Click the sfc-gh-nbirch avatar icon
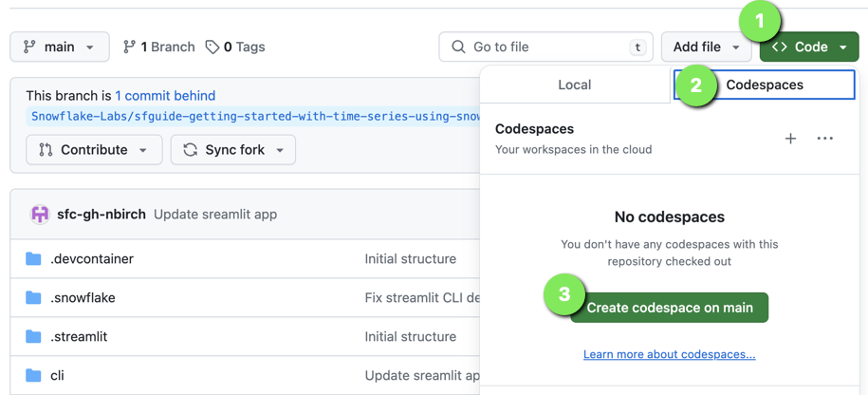Screen dimensions: 868x395 [x=40, y=215]
